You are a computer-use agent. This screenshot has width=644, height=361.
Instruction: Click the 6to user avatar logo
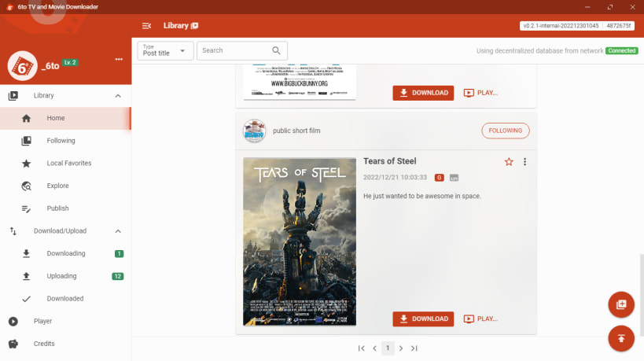tap(22, 66)
